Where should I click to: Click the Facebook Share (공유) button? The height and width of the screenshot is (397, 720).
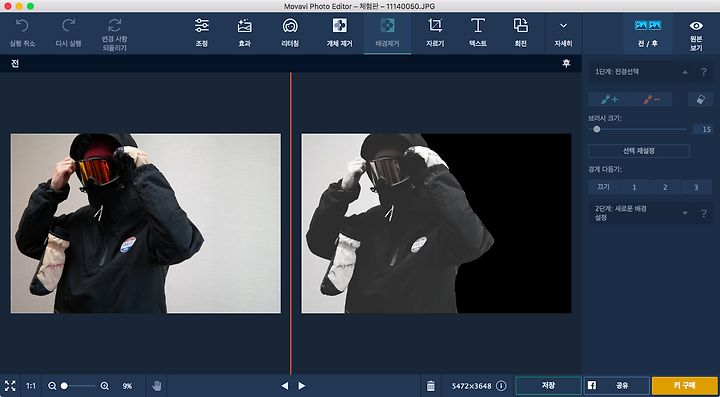[616, 386]
